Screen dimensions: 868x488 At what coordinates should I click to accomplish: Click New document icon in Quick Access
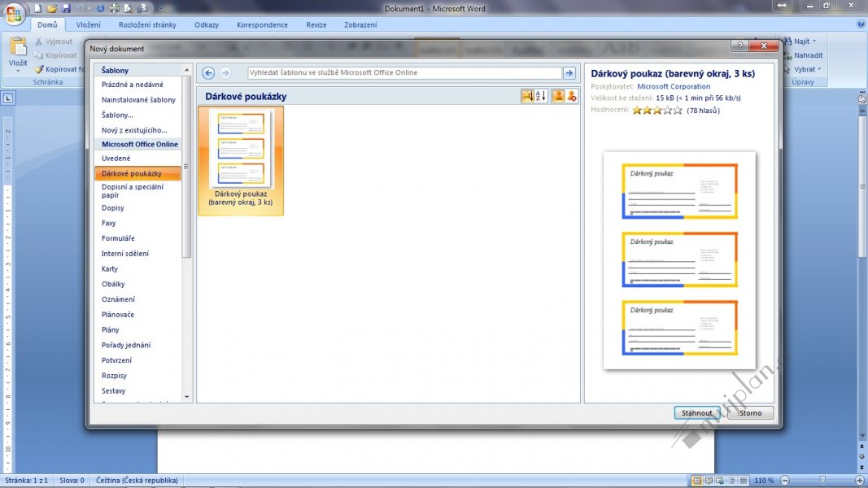(x=37, y=8)
